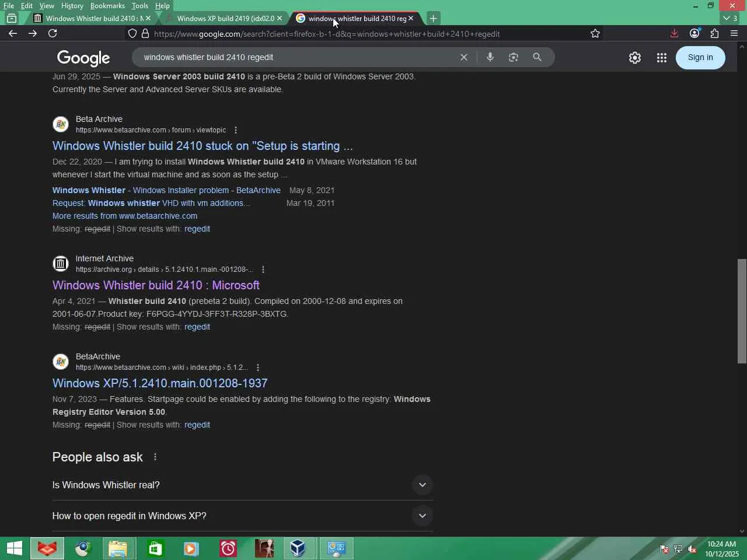Close the Windows XP build 2419 tab
This screenshot has width=747, height=560.
pyautogui.click(x=280, y=18)
